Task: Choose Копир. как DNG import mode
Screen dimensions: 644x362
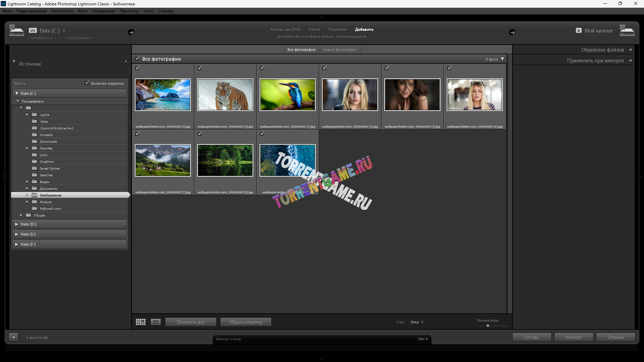Action: [x=286, y=29]
